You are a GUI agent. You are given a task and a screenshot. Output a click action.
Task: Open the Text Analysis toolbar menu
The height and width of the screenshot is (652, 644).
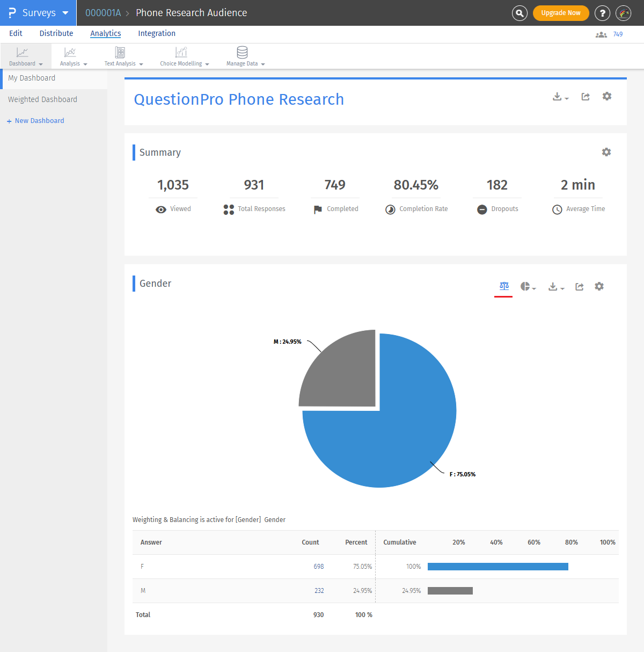coord(123,56)
